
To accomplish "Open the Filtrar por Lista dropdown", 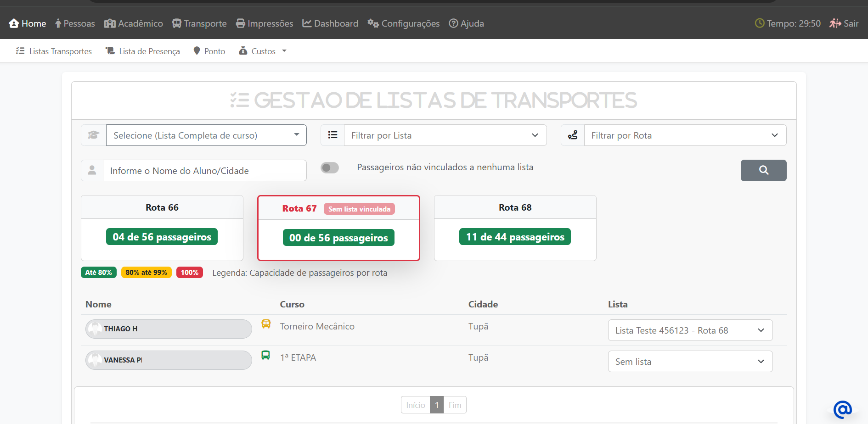I will point(445,135).
